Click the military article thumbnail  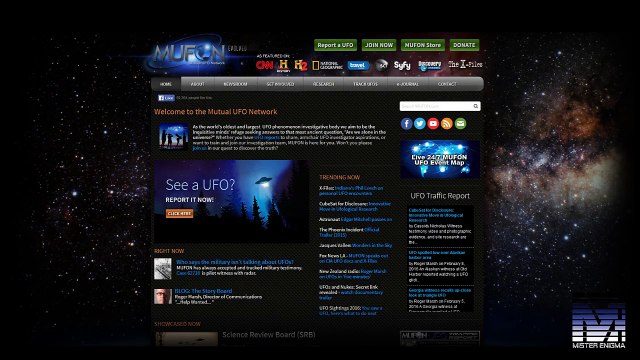tap(162, 269)
